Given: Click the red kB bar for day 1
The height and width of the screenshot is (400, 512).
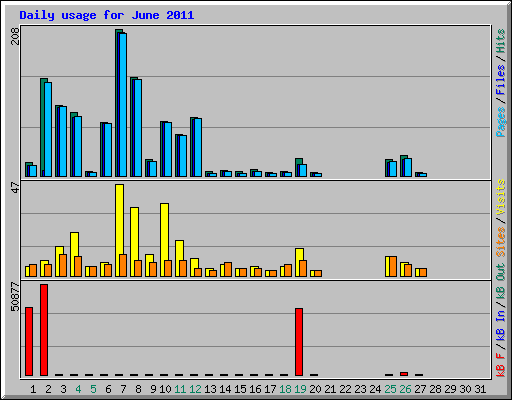Looking at the screenshot, I should (x=29, y=341).
